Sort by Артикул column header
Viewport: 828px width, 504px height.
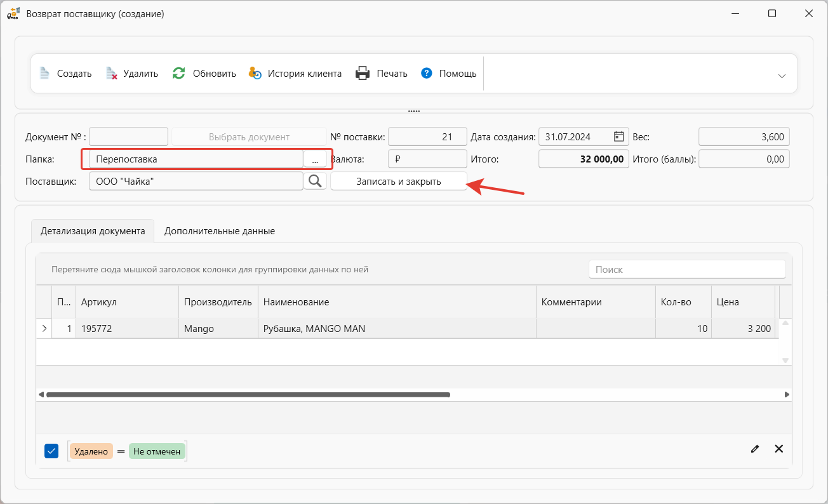coord(127,302)
